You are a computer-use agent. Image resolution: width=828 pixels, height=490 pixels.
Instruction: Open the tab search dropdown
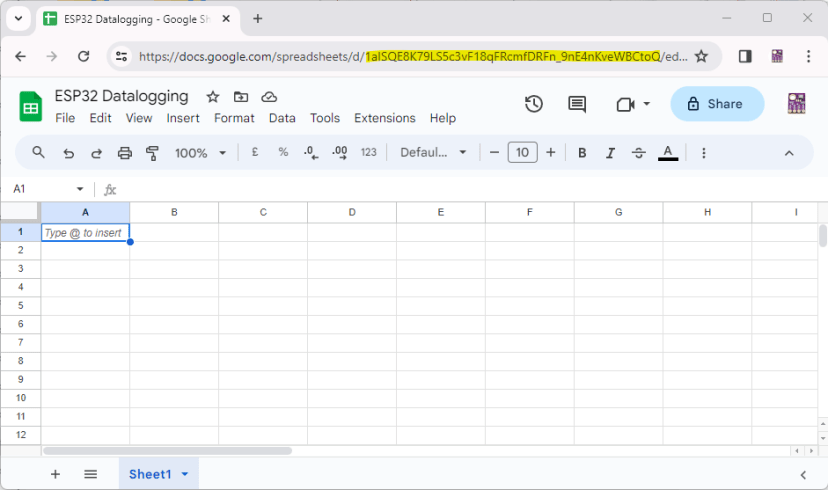18,18
